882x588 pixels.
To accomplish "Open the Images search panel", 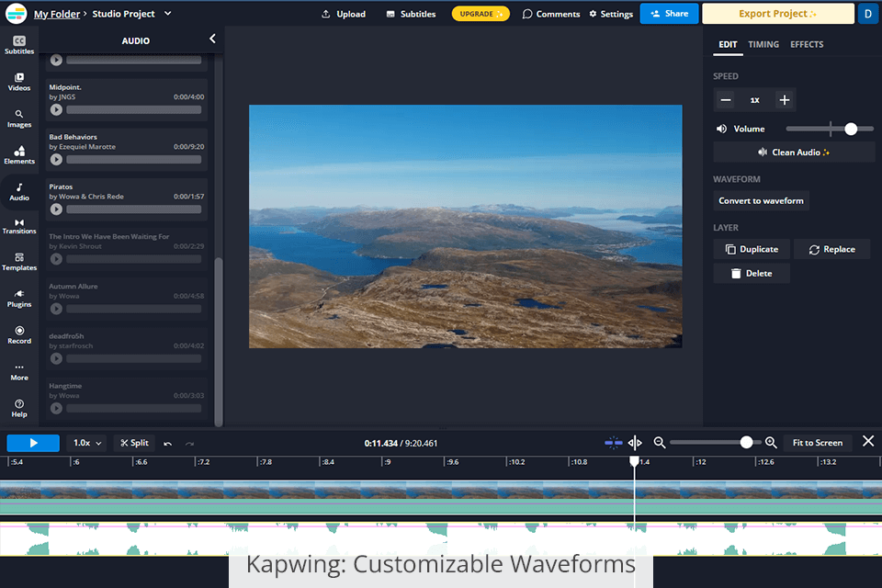I will (19, 119).
